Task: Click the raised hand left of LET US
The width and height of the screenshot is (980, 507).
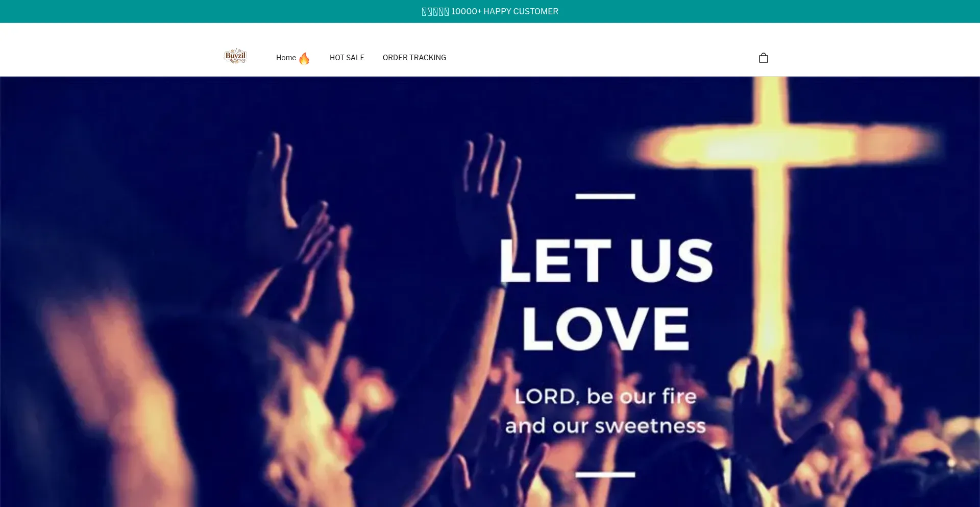Action: (x=487, y=204)
